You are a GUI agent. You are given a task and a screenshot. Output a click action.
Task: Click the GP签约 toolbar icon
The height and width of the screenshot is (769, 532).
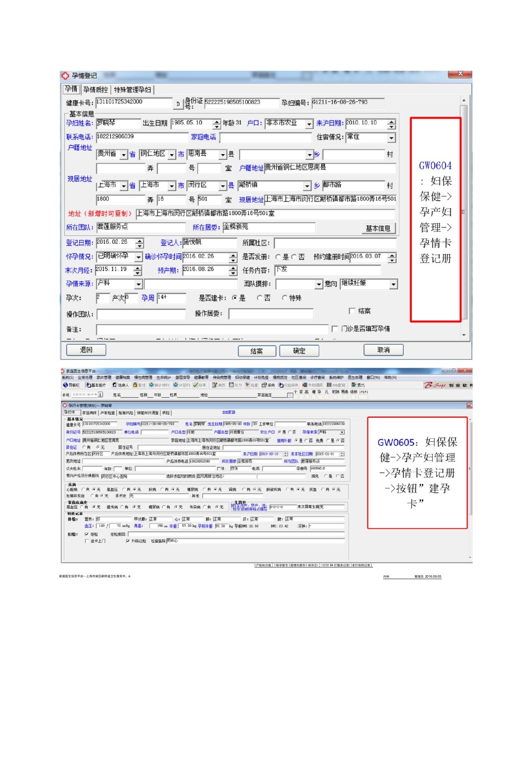point(181,385)
